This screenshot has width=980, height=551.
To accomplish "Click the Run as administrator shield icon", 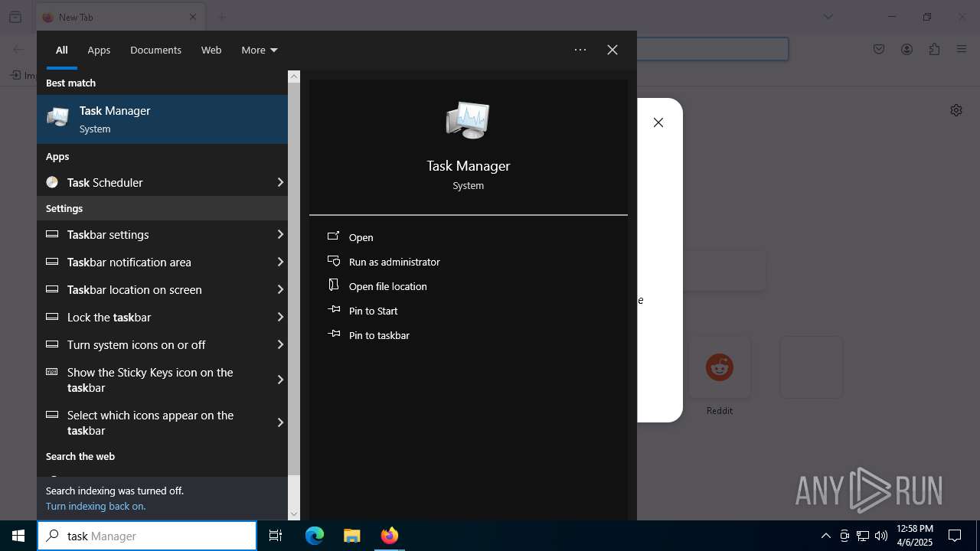I will coord(334,261).
